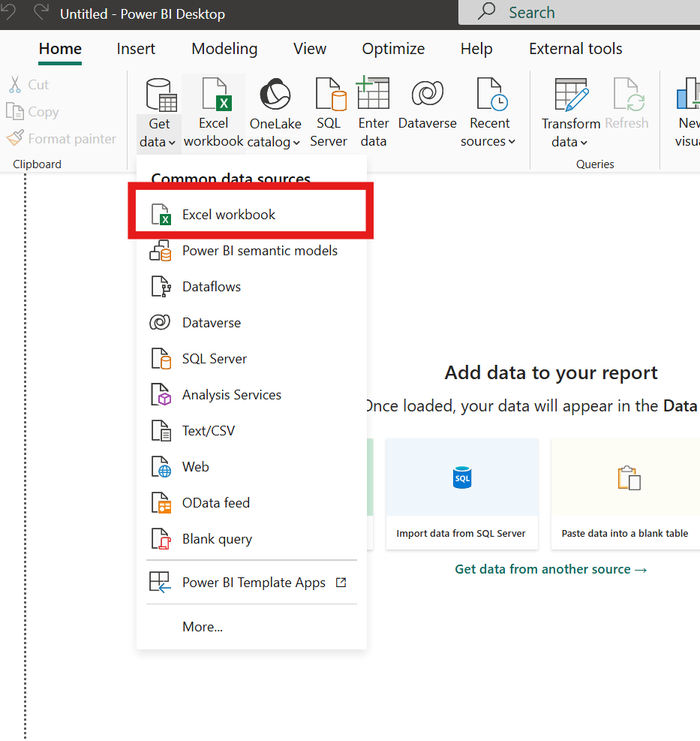700x741 pixels.
Task: Open the Transform data dropdown
Action: [x=570, y=113]
